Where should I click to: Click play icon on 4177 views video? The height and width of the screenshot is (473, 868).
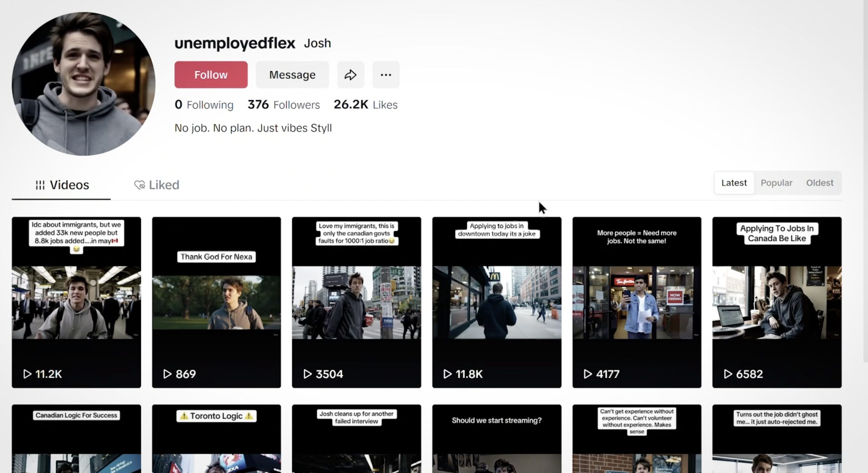tap(588, 374)
